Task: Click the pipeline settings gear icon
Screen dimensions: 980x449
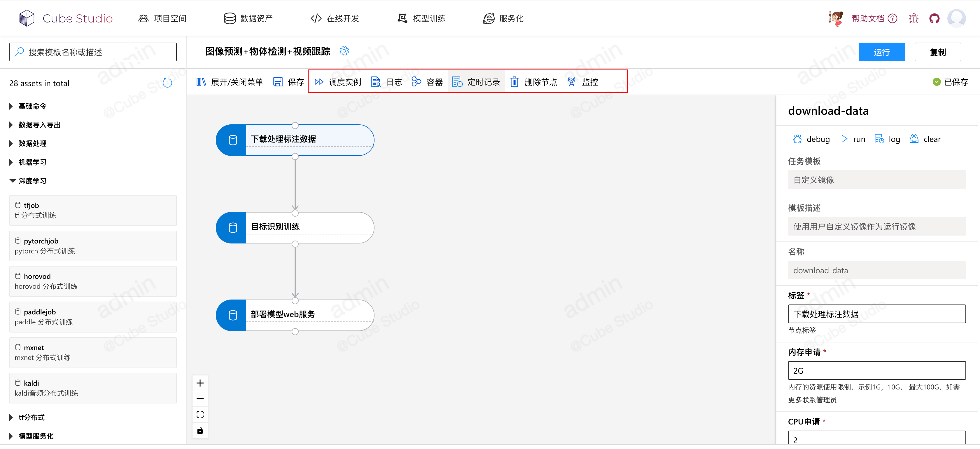Action: click(344, 51)
